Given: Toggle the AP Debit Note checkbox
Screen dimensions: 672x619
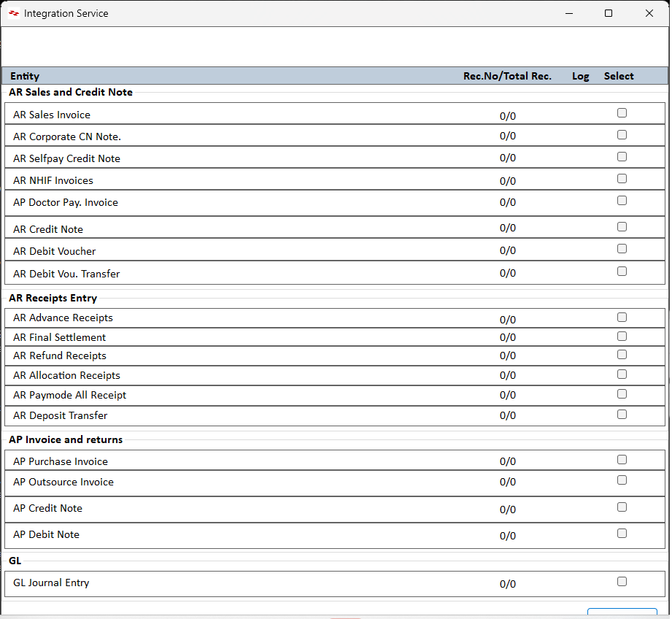Looking at the screenshot, I should pos(622,534).
